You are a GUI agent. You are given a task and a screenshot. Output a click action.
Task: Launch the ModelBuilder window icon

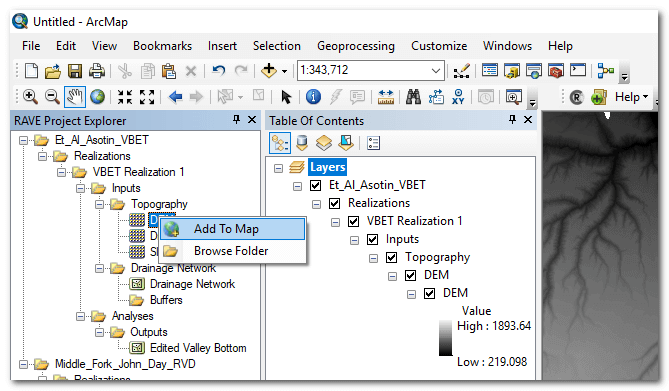click(605, 71)
